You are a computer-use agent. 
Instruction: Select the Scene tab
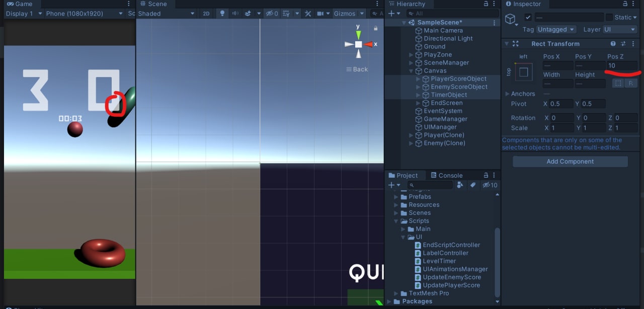tap(153, 4)
